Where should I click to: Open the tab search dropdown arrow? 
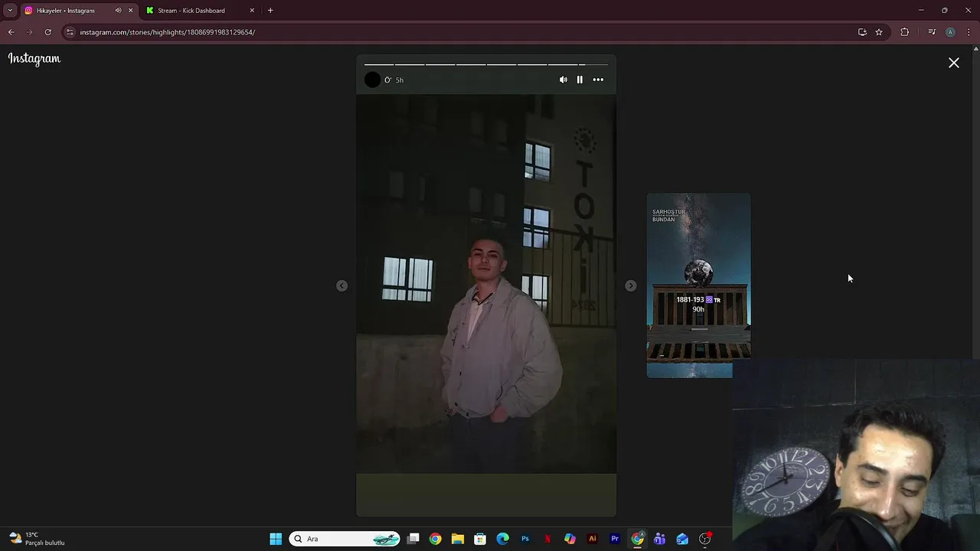10,11
